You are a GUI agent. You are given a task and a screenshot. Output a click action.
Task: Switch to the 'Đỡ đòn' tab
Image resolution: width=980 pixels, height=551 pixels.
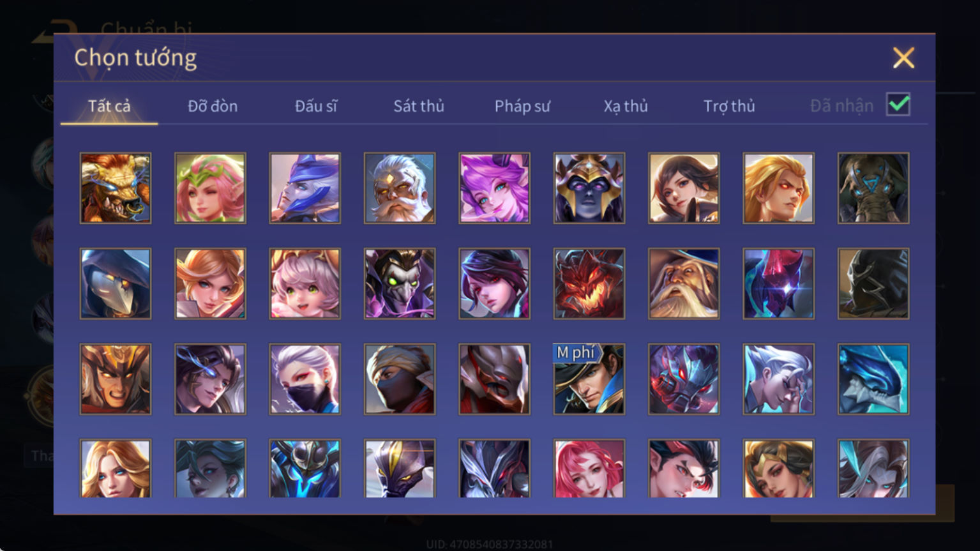213,106
